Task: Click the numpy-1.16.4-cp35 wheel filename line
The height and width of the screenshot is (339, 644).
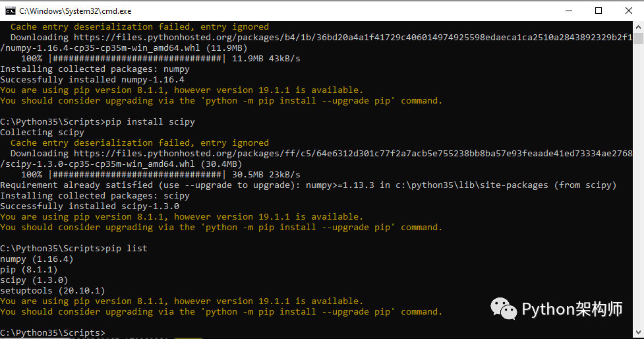Action: click(x=124, y=47)
